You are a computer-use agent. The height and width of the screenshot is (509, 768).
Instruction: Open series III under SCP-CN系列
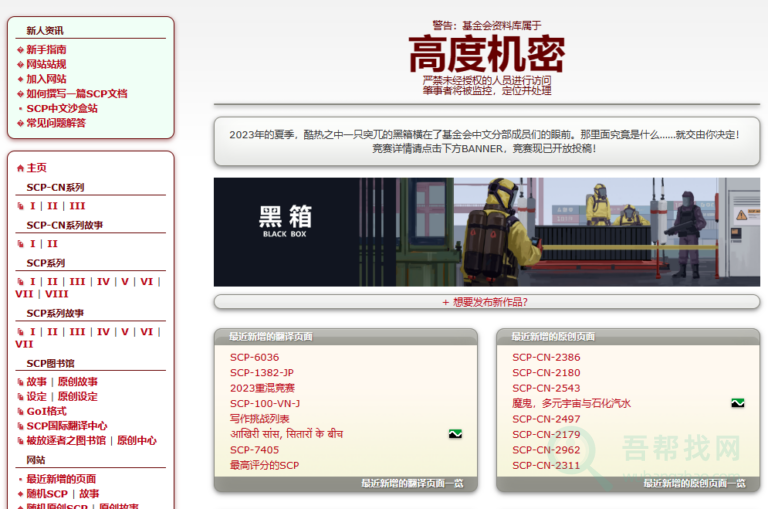pyautogui.click(x=77, y=206)
